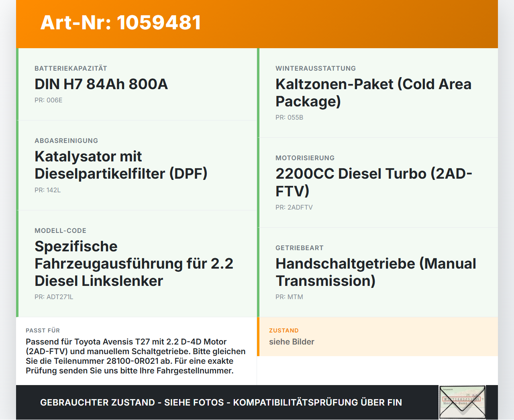The width and height of the screenshot is (514, 420).
Task: Click the DIN H7 84Ah 800A battery value
Action: (x=101, y=84)
